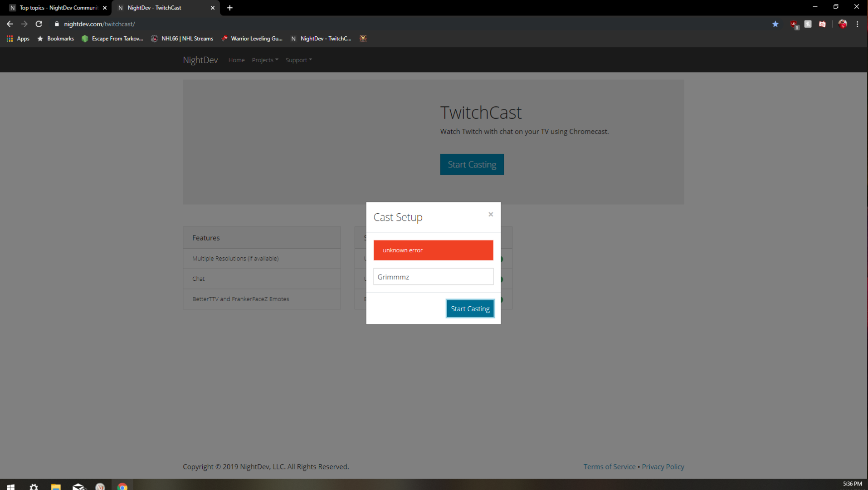Minimize the Chrome window
Screen dimensions: 868x490
tap(815, 7)
